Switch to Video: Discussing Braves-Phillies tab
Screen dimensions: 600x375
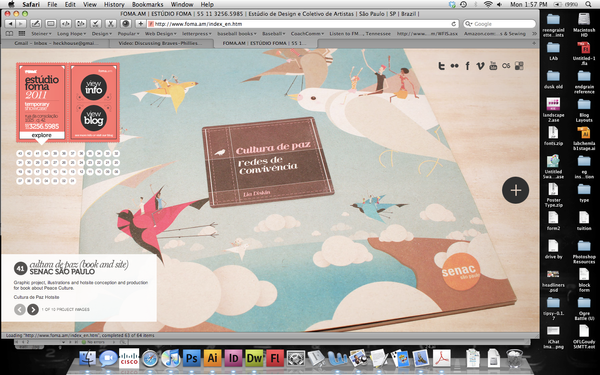point(161,43)
